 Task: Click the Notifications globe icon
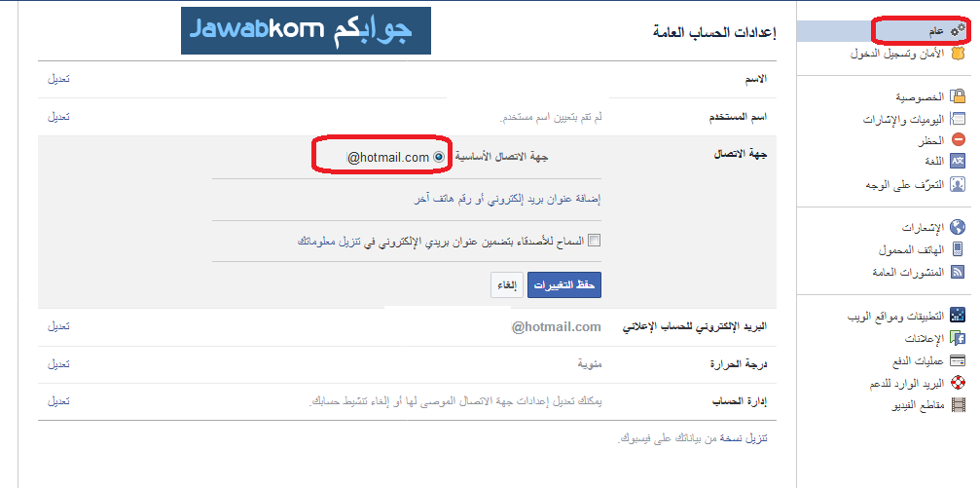(x=958, y=227)
